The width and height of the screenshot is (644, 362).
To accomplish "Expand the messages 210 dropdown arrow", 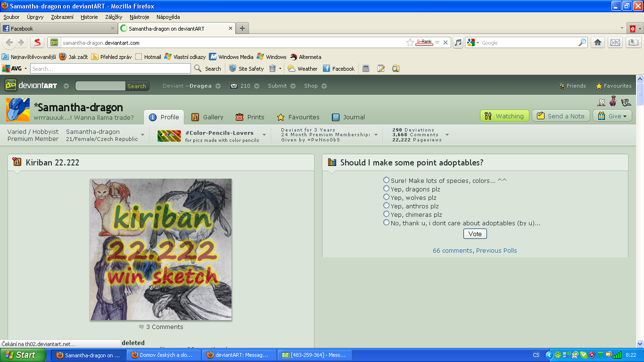I will (x=256, y=86).
